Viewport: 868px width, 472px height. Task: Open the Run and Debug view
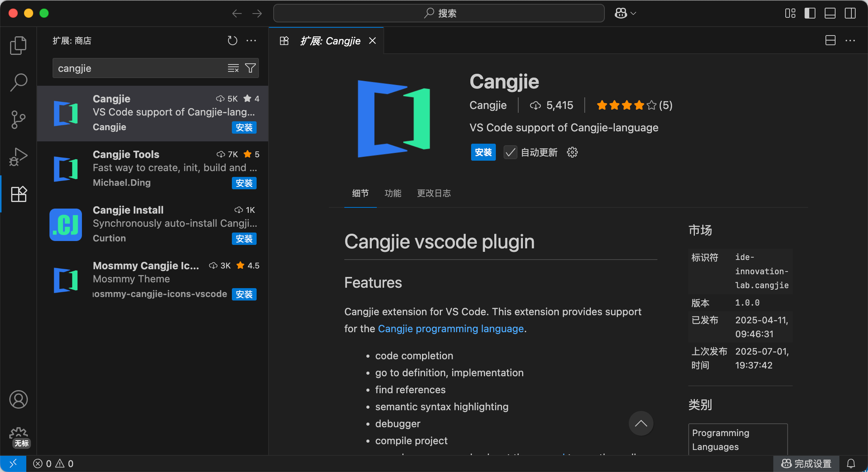(x=18, y=156)
